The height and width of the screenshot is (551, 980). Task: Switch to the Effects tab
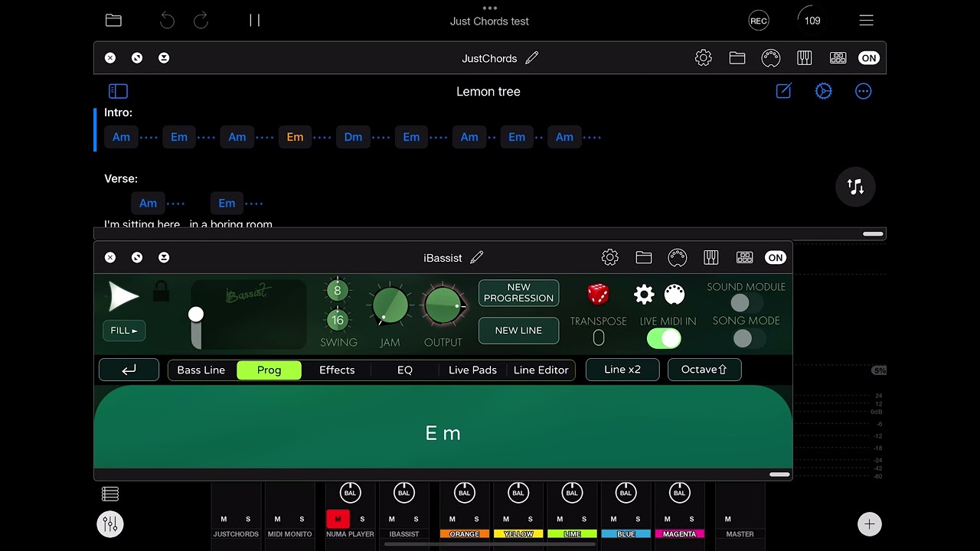pyautogui.click(x=337, y=370)
